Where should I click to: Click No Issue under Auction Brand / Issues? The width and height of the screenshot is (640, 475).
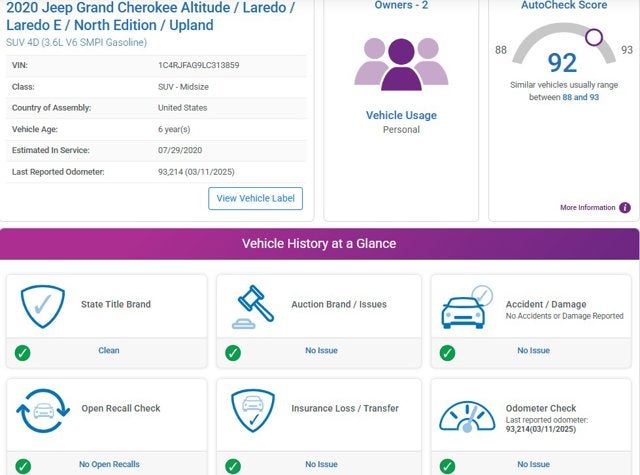[321, 350]
